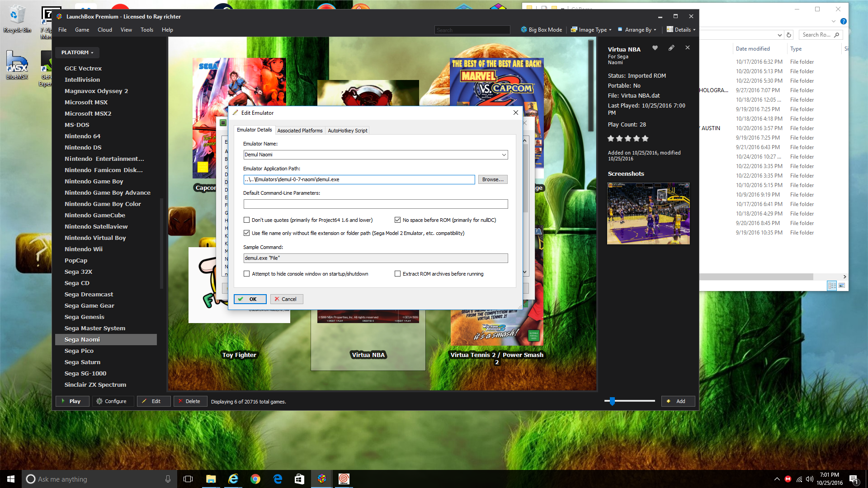Click the fifth rating star for Virtua NBA
This screenshot has height=488, width=868.
coord(645,138)
